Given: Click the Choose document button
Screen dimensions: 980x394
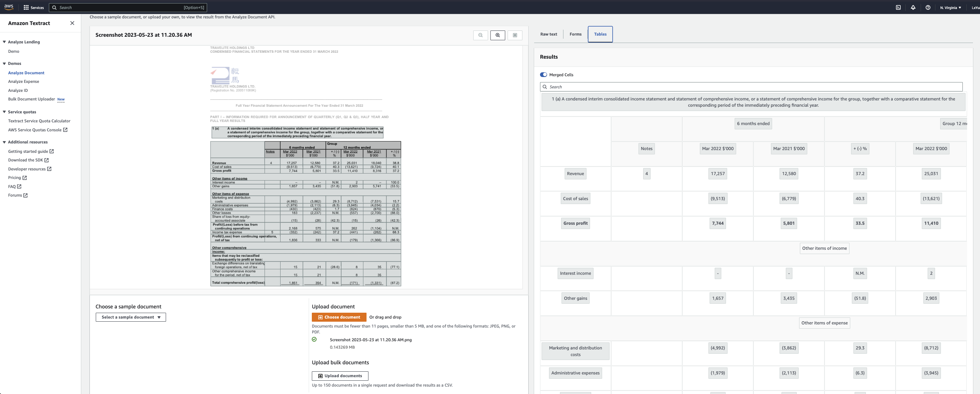Looking at the screenshot, I should pos(339,317).
